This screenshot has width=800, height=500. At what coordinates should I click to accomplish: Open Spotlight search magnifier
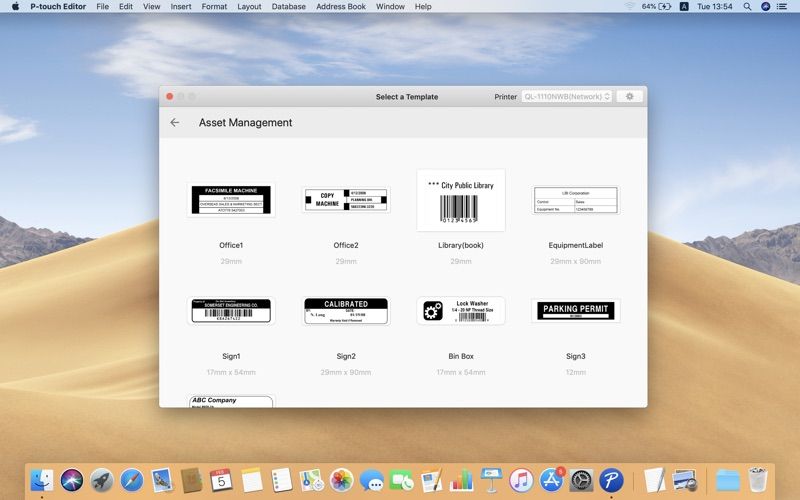point(747,7)
